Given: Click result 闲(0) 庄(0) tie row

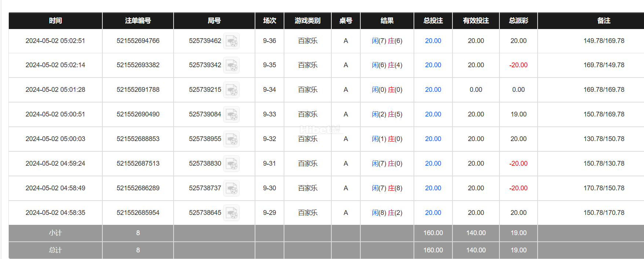Looking at the screenshot, I should point(387,90).
